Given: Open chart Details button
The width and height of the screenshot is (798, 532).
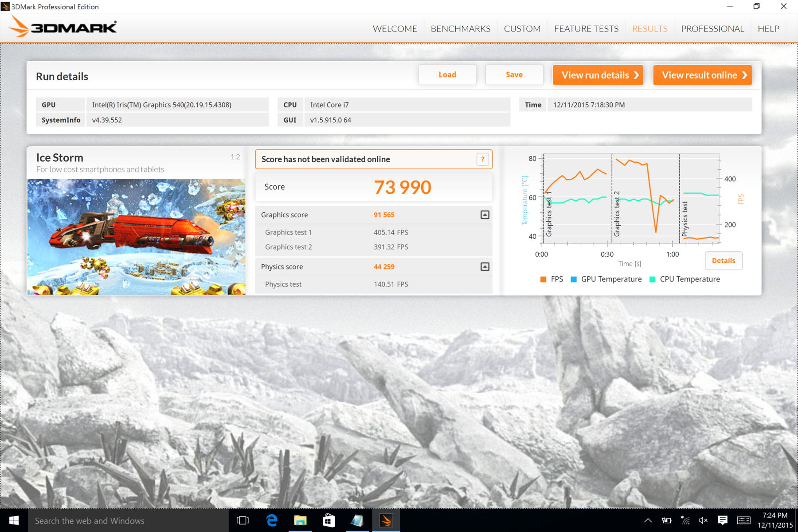Looking at the screenshot, I should tap(724, 261).
